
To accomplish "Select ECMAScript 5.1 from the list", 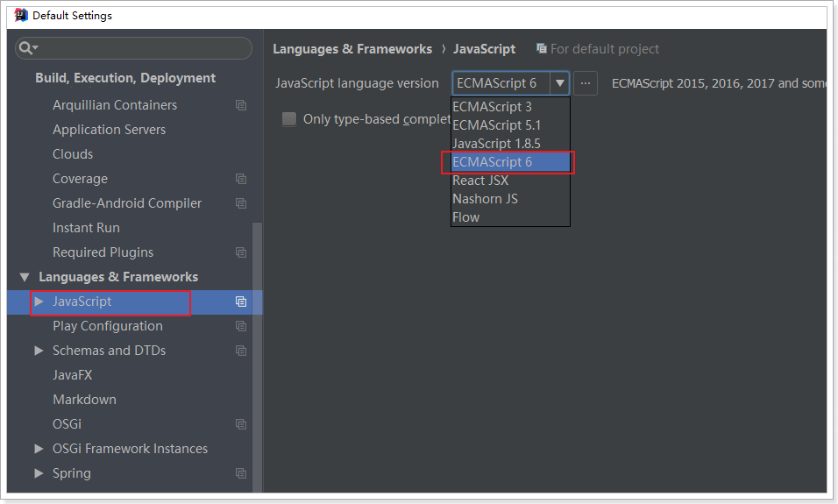I will [497, 124].
